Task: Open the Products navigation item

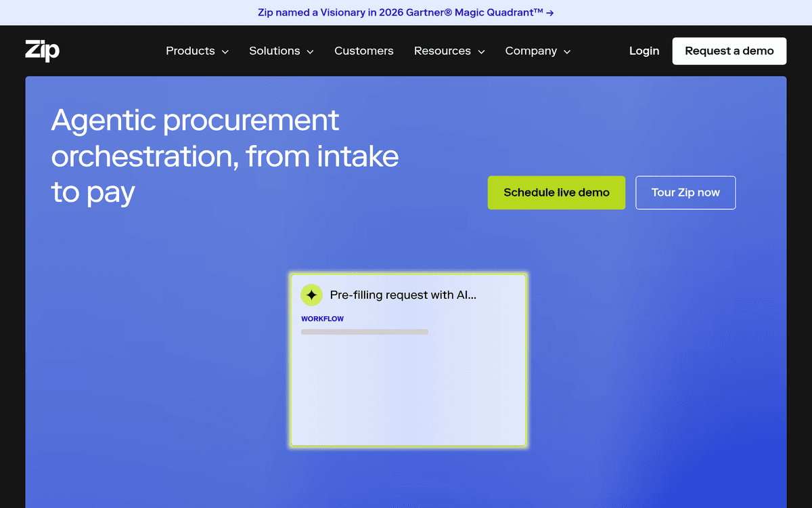Action: (190, 51)
